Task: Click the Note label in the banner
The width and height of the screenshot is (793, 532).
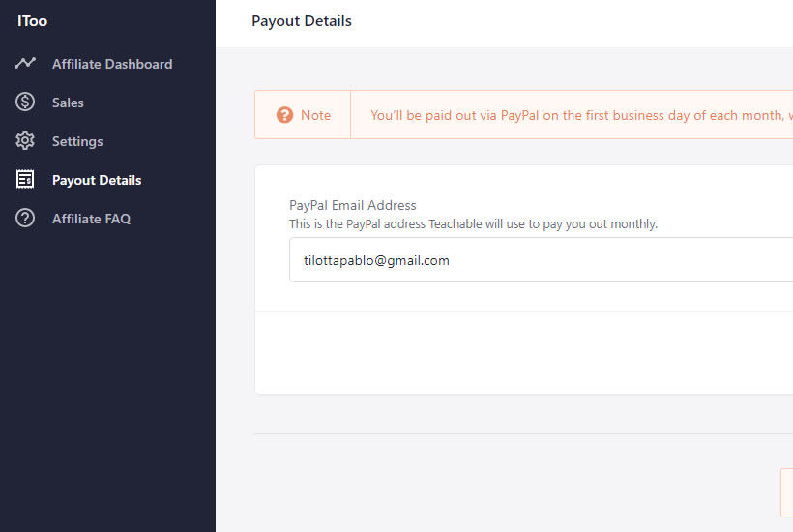Action: (x=315, y=115)
